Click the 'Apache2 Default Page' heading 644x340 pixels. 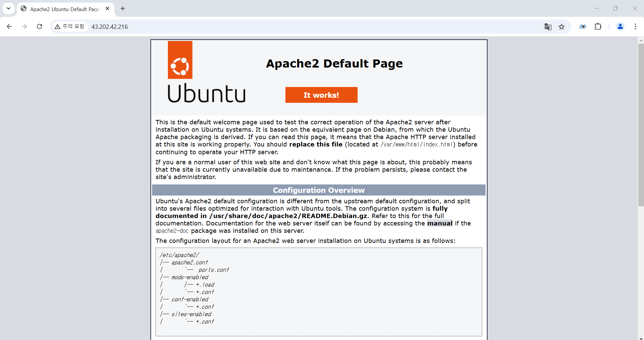334,63
